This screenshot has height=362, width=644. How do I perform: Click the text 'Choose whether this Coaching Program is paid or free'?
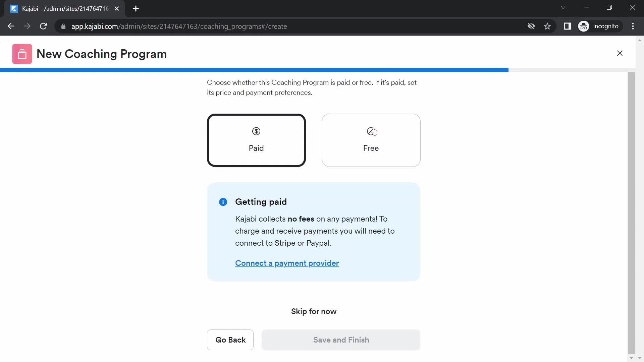tap(290, 82)
